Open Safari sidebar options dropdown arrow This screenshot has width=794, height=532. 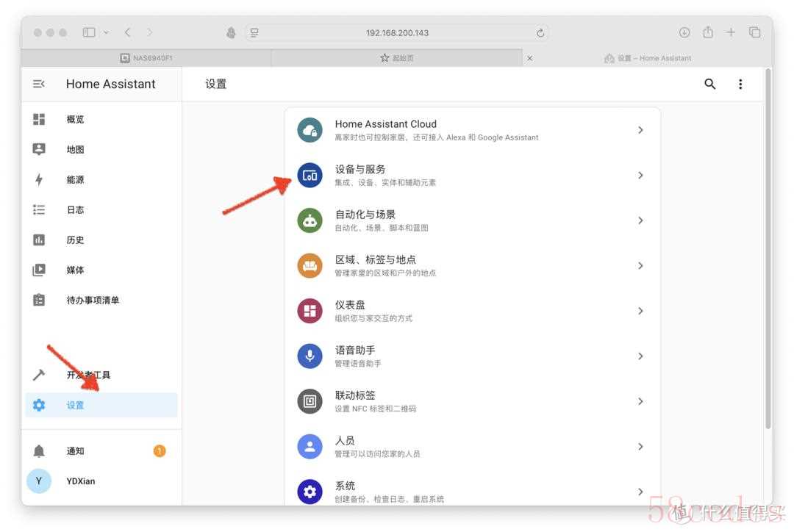point(107,32)
